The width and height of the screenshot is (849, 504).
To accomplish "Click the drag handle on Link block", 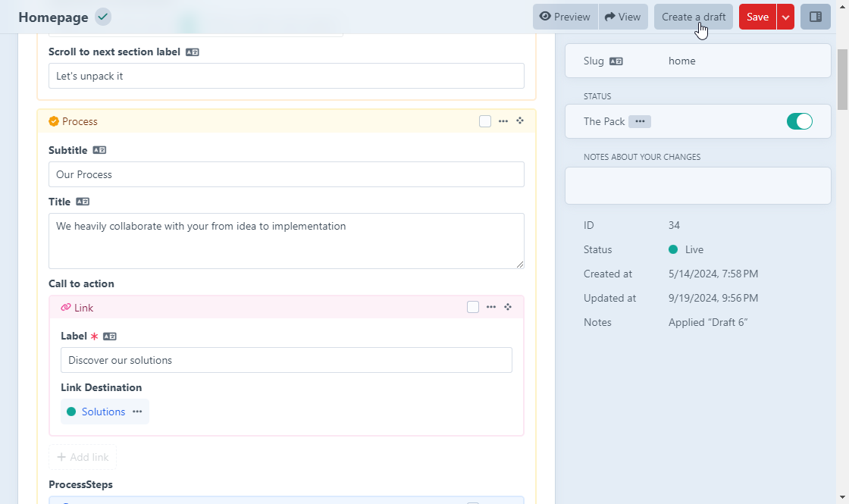I will (x=508, y=307).
